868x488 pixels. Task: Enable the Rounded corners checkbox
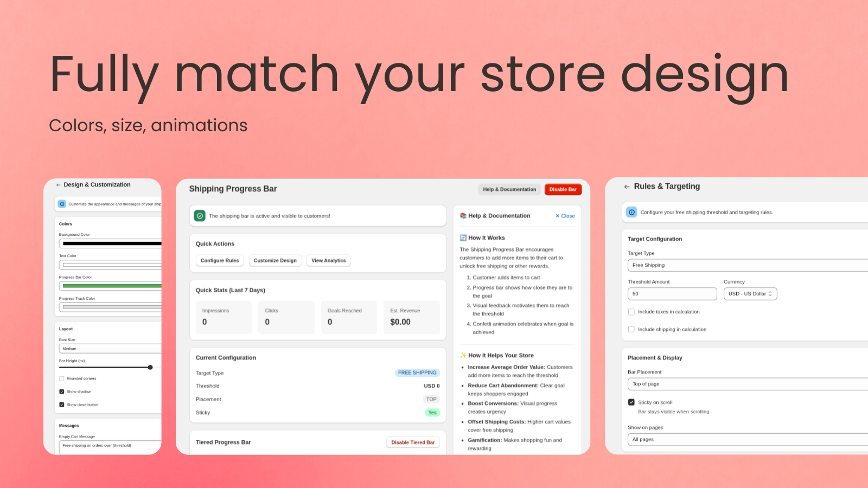point(61,378)
